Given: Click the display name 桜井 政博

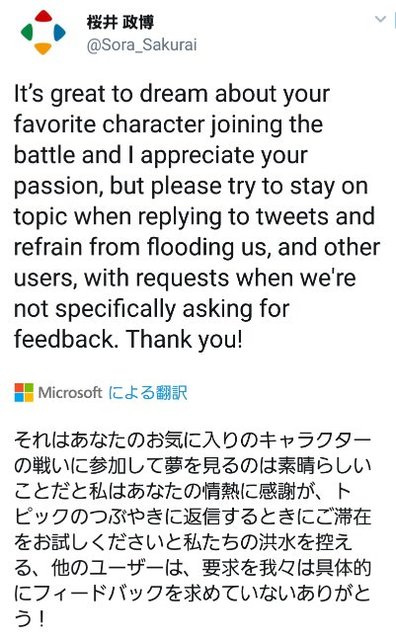Looking at the screenshot, I should [x=120, y=22].
